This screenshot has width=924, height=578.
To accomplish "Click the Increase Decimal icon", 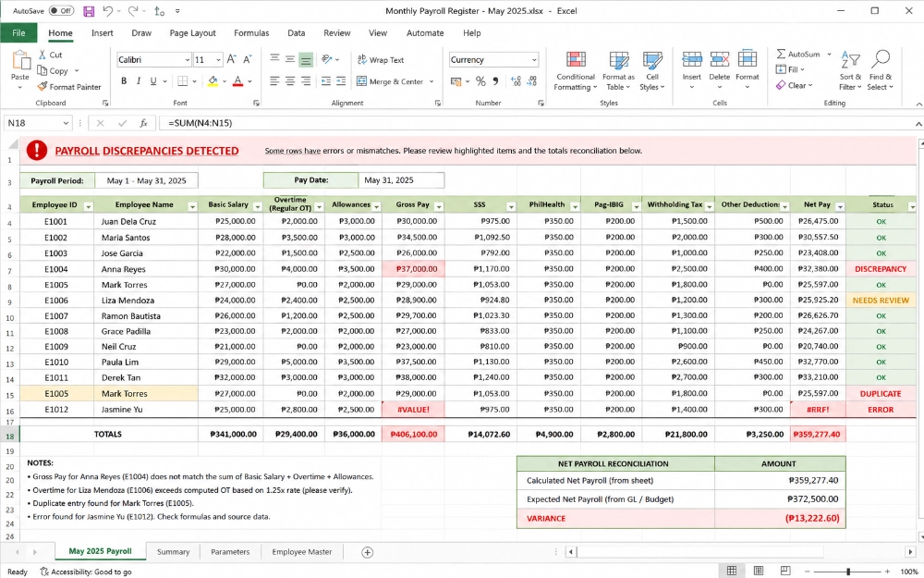I will pos(517,81).
